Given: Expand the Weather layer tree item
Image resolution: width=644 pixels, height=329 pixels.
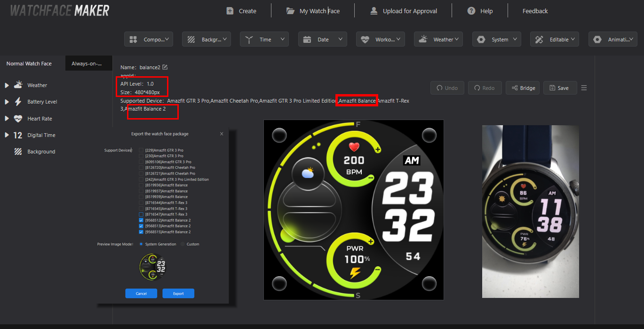Looking at the screenshot, I should click(7, 85).
